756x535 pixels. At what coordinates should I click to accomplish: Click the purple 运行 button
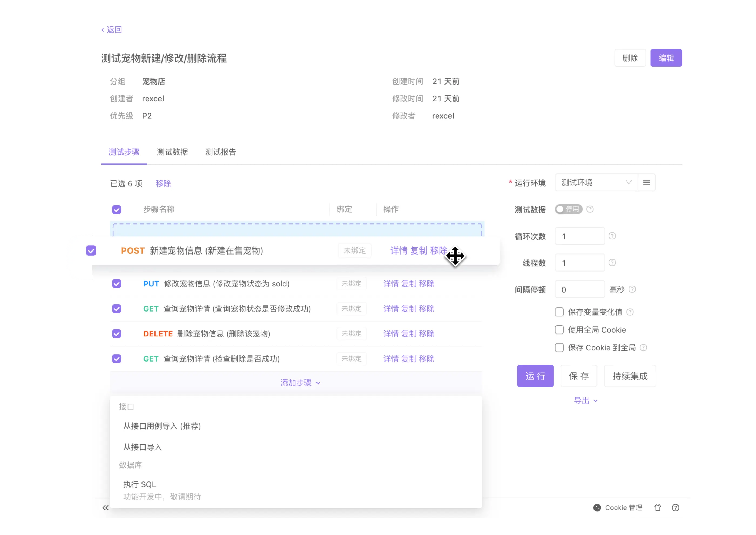535,376
